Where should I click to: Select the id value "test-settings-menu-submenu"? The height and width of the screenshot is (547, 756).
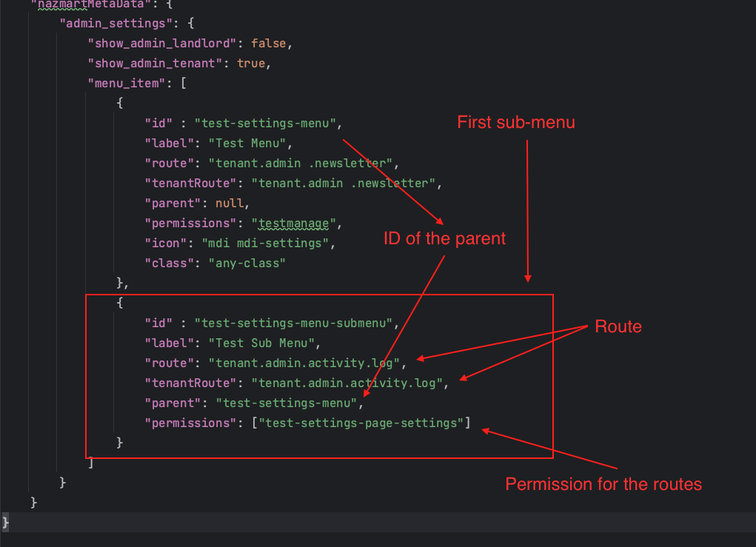coord(293,323)
